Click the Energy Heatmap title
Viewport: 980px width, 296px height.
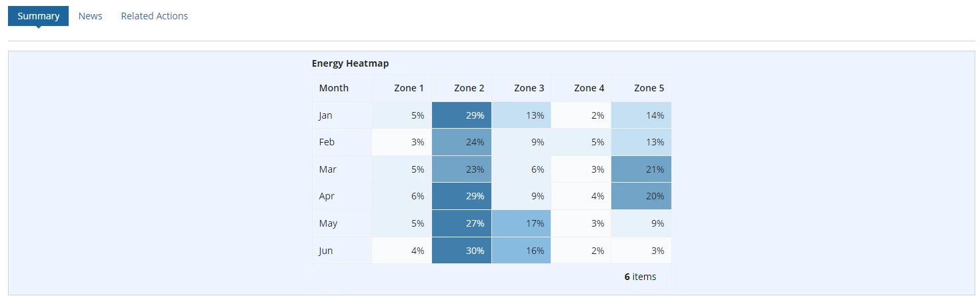(x=350, y=63)
